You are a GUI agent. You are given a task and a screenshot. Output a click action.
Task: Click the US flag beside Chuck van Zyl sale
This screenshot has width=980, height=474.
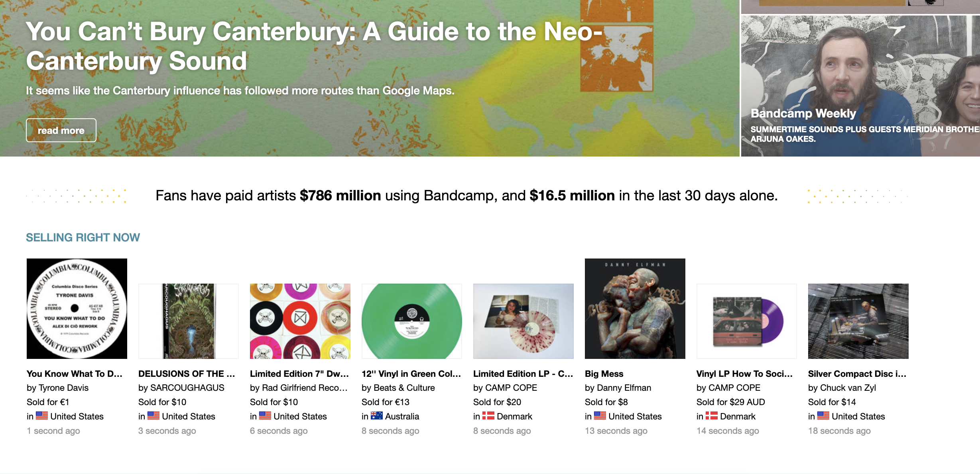pyautogui.click(x=823, y=416)
